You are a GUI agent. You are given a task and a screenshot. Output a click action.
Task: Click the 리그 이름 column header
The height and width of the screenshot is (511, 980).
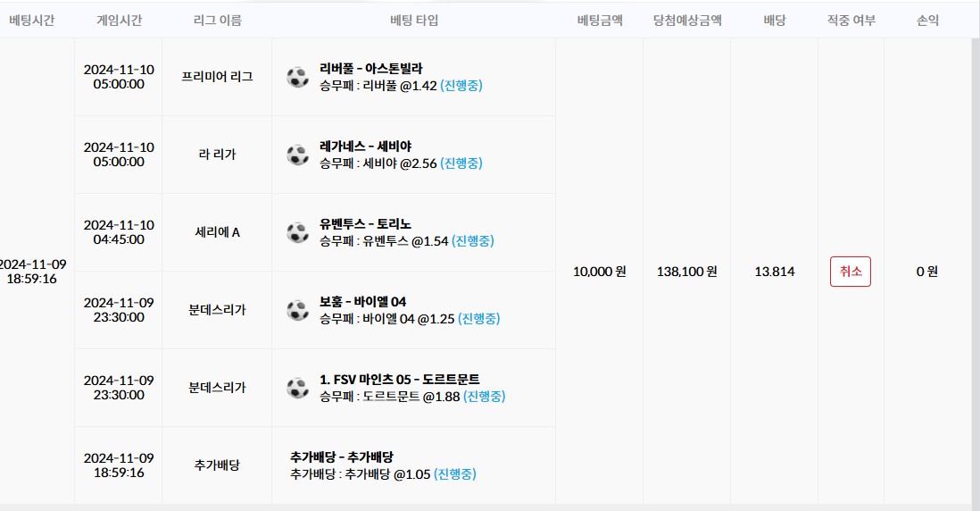pyautogui.click(x=217, y=21)
